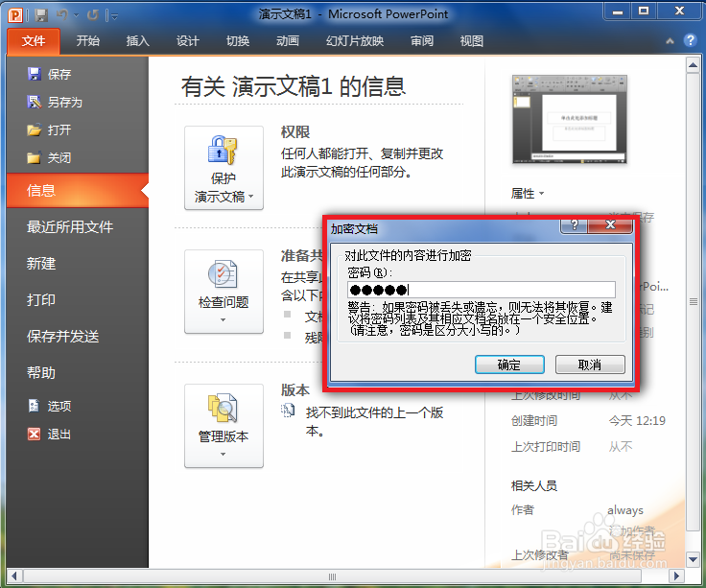Switch to the 幻灯片放映 tab
The image size is (706, 588).
tap(355, 41)
